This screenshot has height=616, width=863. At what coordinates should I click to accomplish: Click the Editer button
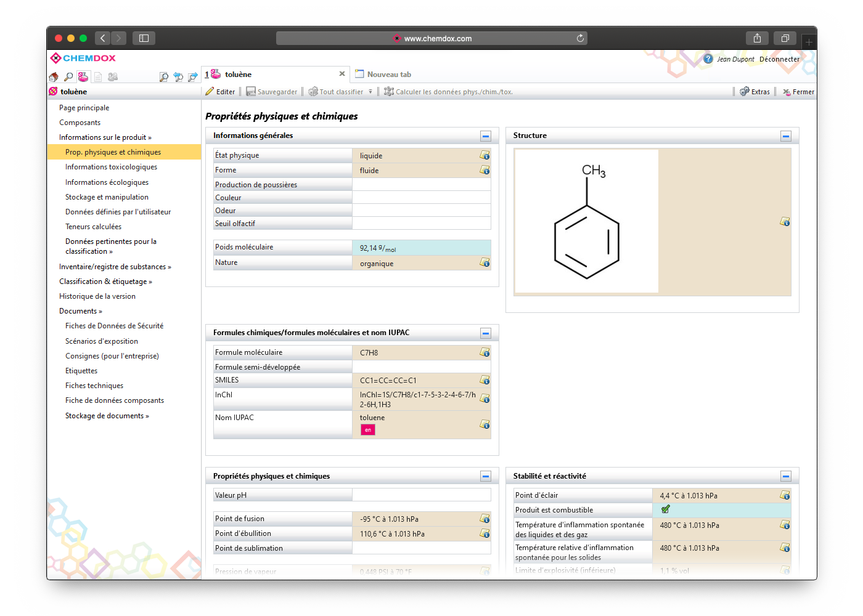pos(221,92)
